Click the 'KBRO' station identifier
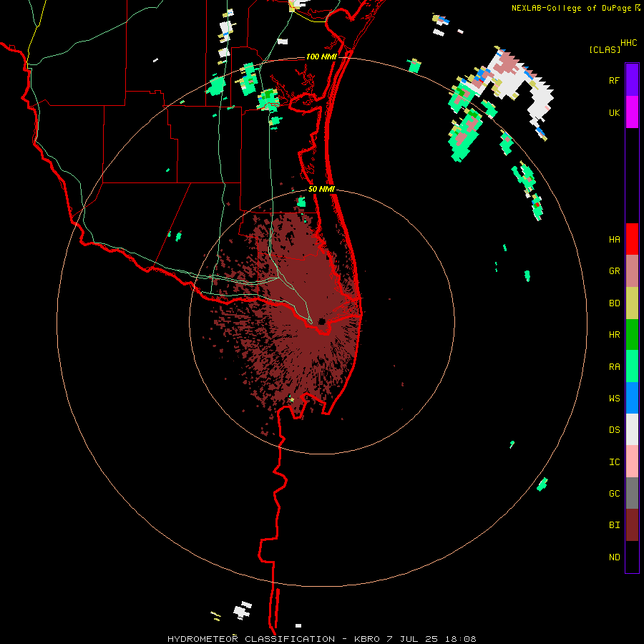 coord(367,639)
